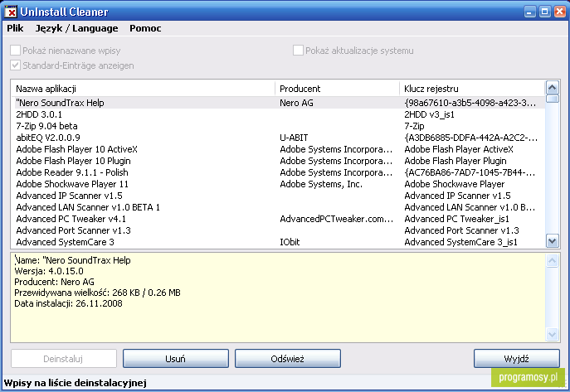Image resolution: width=570 pixels, height=392 pixels.
Task: Select Advanced IP Scanner v1.5 name entry
Action: coord(69,196)
